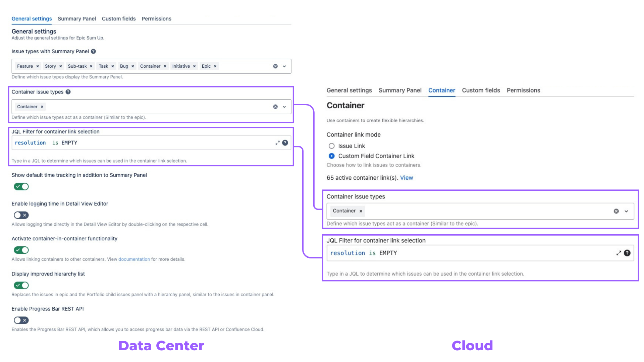Screen dimensions: 644x362
Task: Clear all selected issue types with Summary Panel
Action: [275, 66]
